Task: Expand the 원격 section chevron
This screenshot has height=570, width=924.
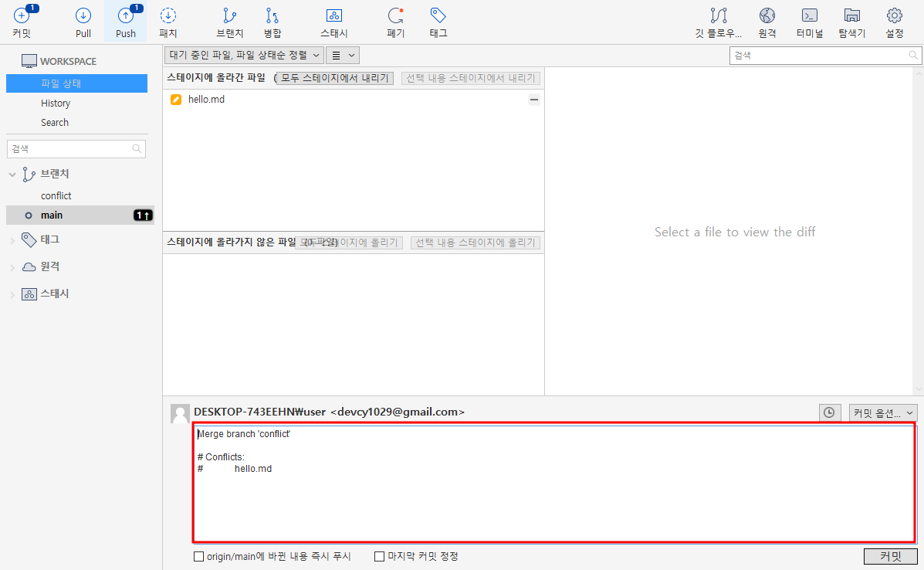Action: click(12, 267)
